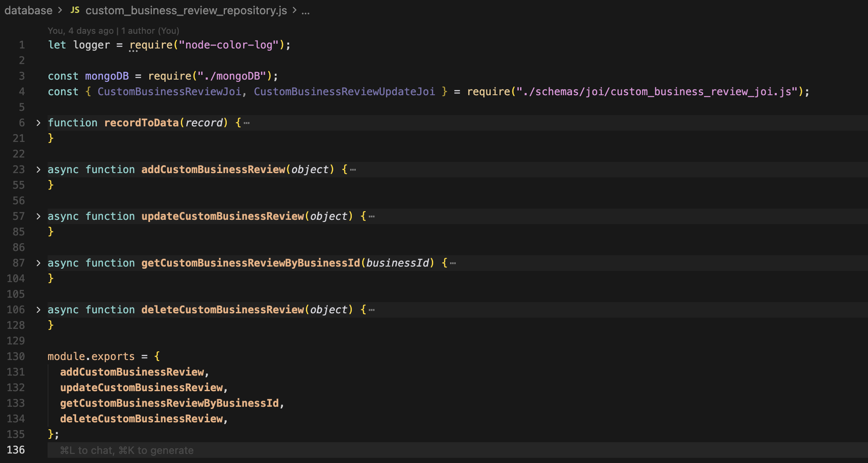The image size is (868, 463).
Task: Click the custom_business_review_joi.js schema path string
Action: pyautogui.click(x=657, y=92)
